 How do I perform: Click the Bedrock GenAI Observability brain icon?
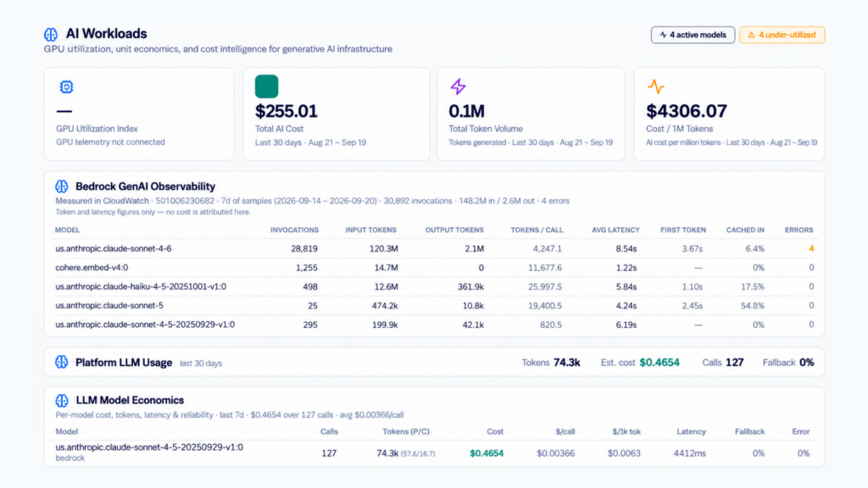pos(62,186)
